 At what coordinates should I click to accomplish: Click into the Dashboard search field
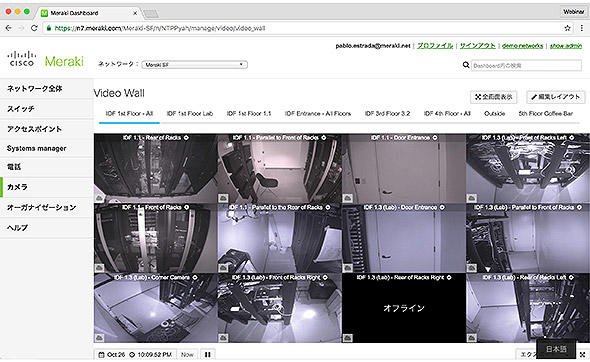point(526,65)
